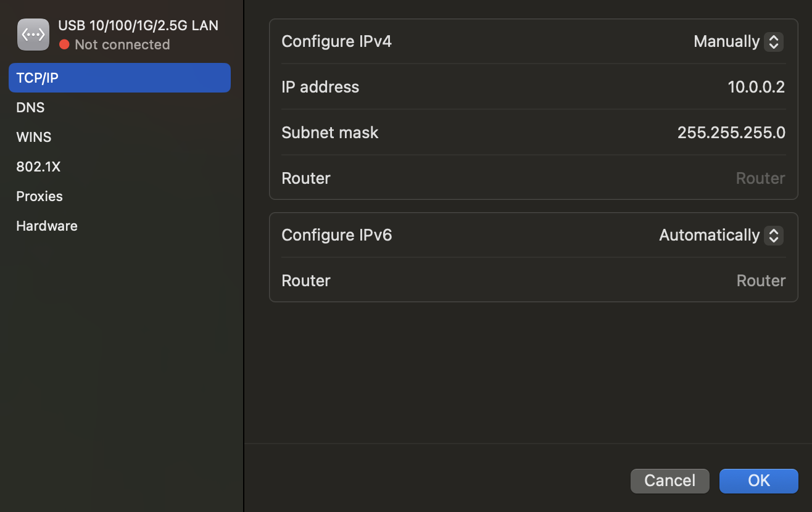Open the Configure IPv4 Manually dropdown
812x512 pixels.
[738, 41]
